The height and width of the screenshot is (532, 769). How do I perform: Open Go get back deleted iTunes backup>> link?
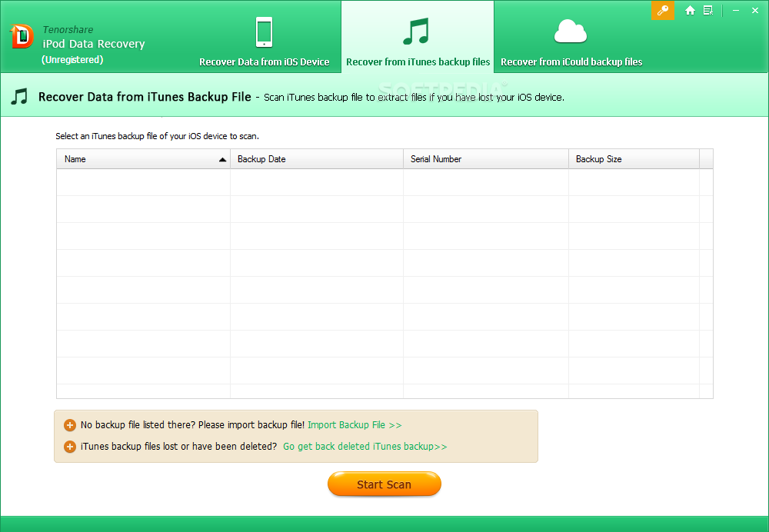tap(365, 447)
